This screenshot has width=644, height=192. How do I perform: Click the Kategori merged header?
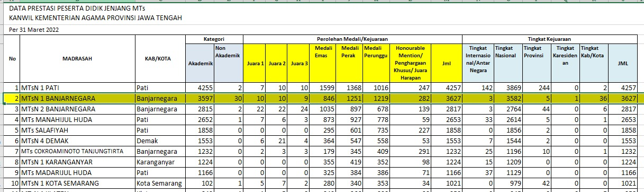pyautogui.click(x=214, y=40)
